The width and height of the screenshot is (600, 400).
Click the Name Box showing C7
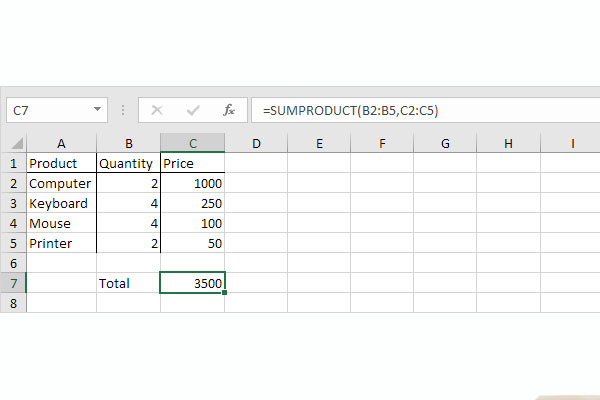48,109
